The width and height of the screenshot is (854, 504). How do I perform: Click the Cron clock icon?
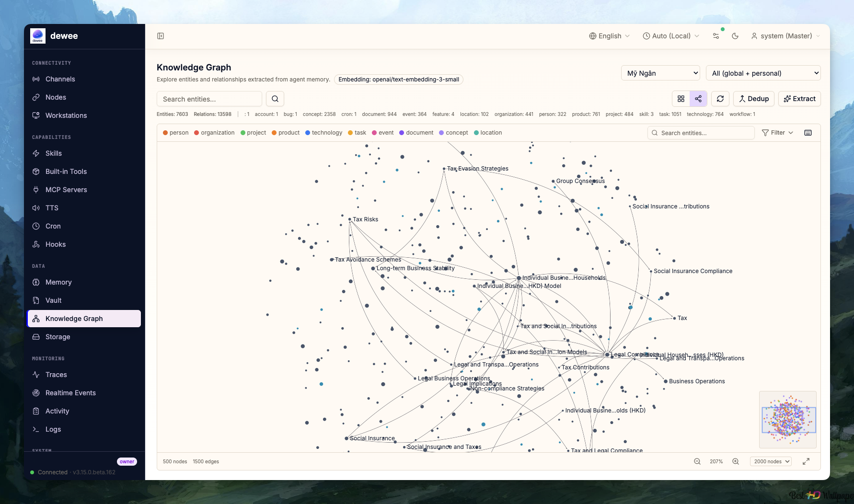coord(36,226)
